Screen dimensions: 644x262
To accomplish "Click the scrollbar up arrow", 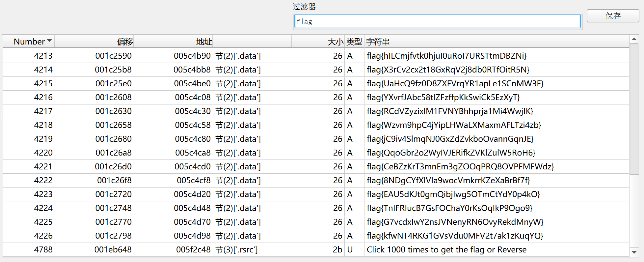I will (x=634, y=40).
